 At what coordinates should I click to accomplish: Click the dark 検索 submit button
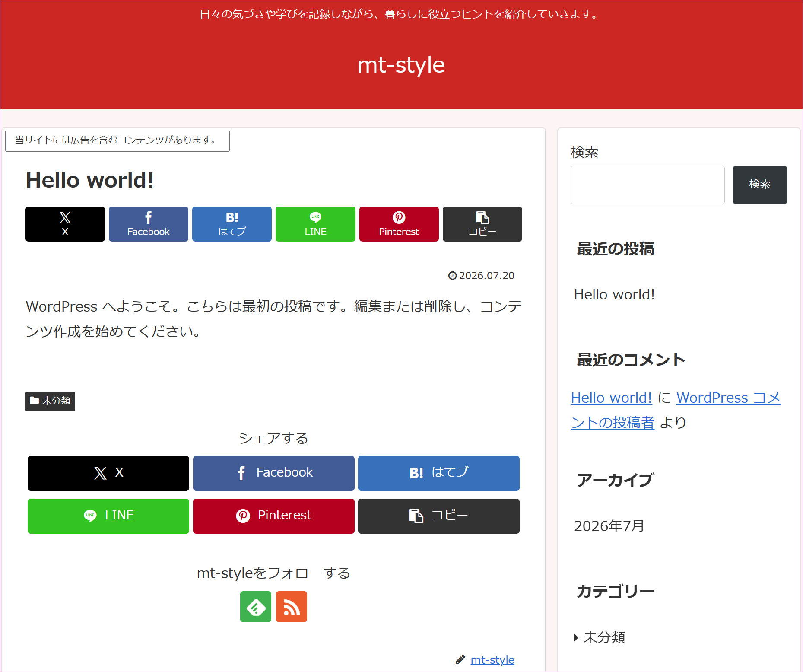(760, 185)
